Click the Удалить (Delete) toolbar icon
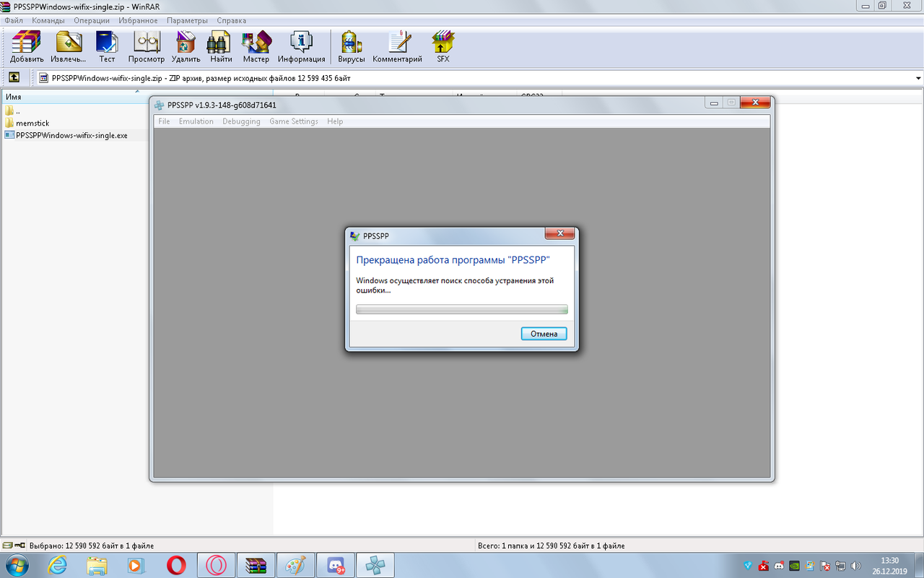 186,47
